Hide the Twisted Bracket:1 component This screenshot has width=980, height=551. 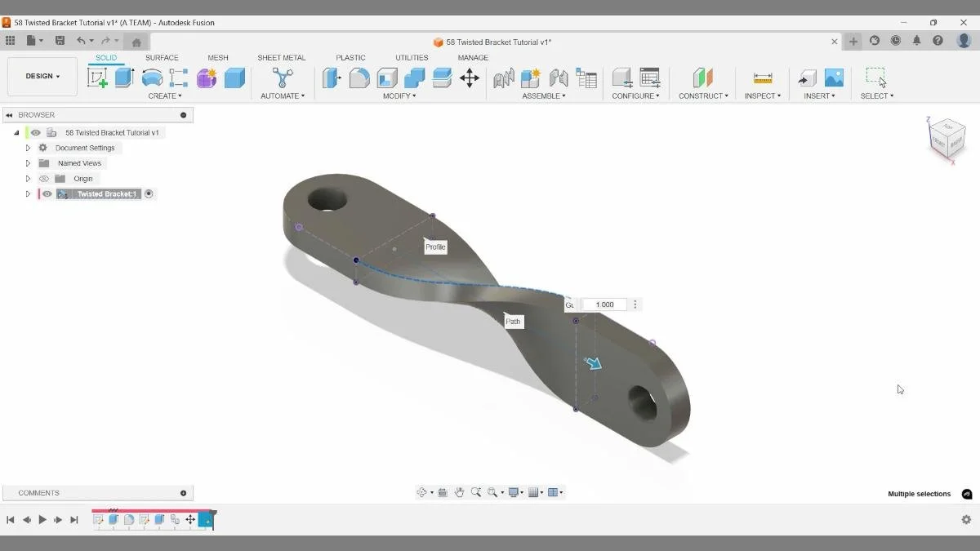[47, 193]
